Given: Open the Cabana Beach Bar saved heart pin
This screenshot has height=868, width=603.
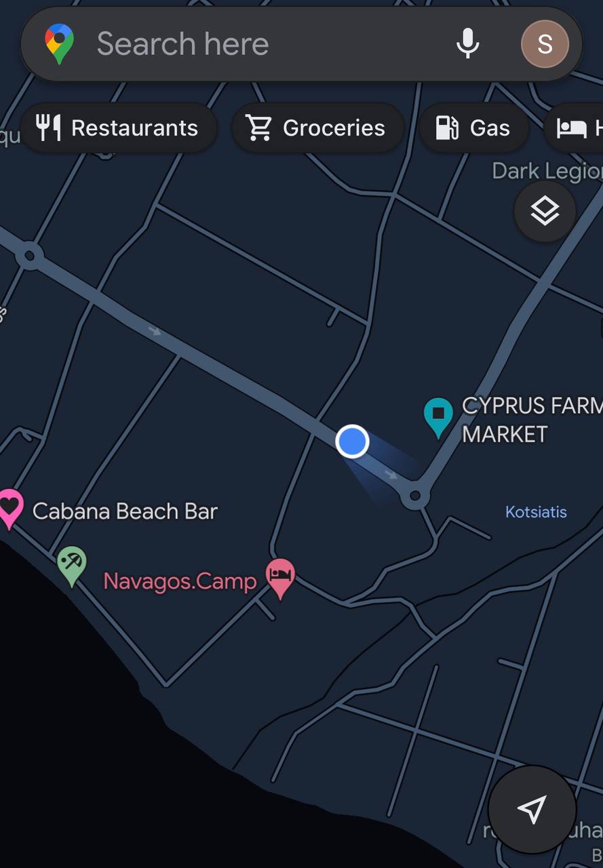Looking at the screenshot, I should click(9, 509).
